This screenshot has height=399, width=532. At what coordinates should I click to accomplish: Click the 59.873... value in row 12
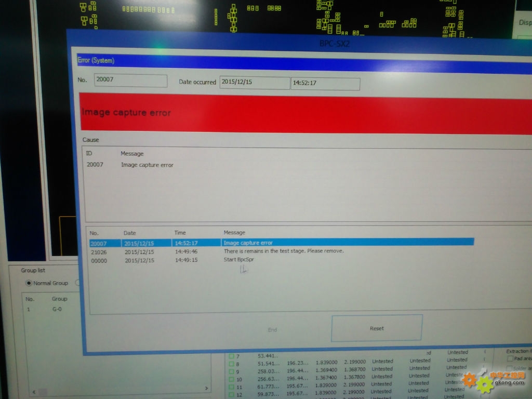click(268, 394)
